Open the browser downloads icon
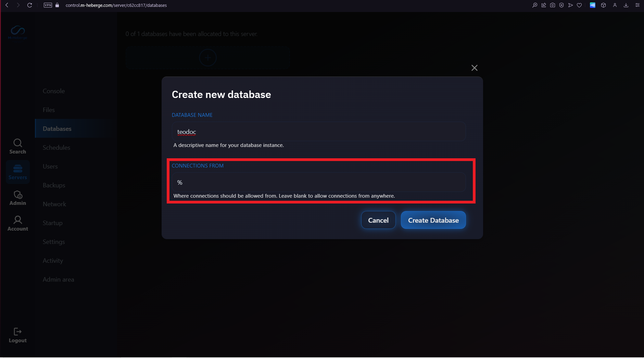644x358 pixels. (626, 5)
